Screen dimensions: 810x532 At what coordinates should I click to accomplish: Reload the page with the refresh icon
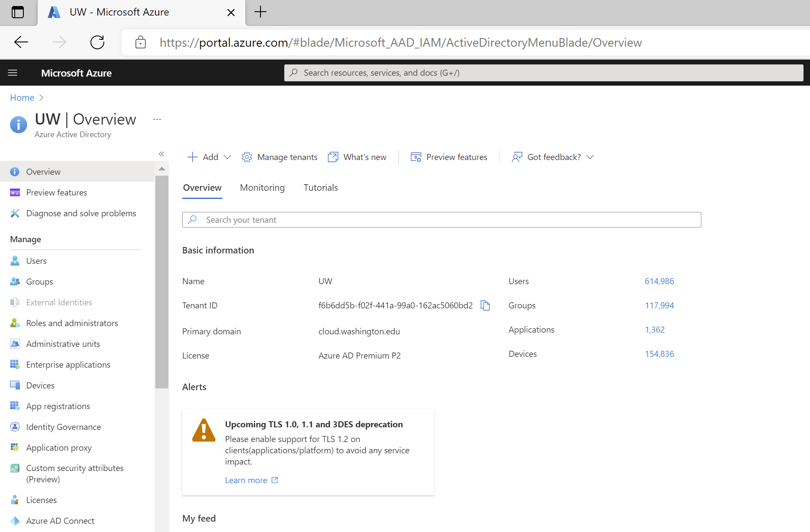click(97, 42)
